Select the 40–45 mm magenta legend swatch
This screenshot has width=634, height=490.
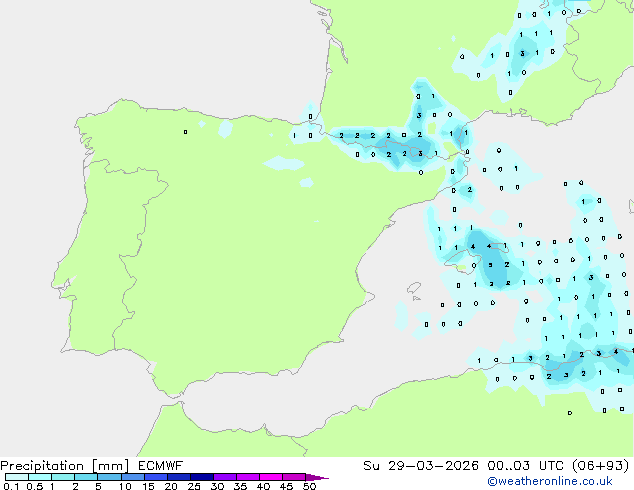(271, 477)
